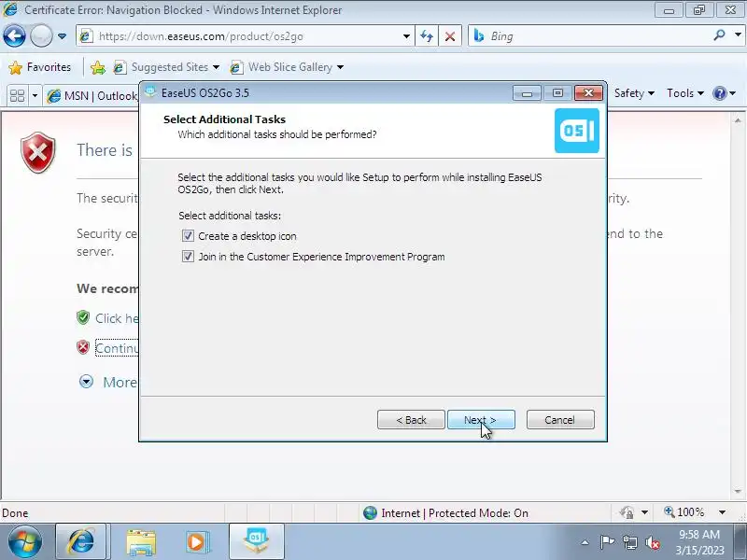Select the MSN | Outlook browser tab
The width and height of the screenshot is (747, 560).
(92, 96)
